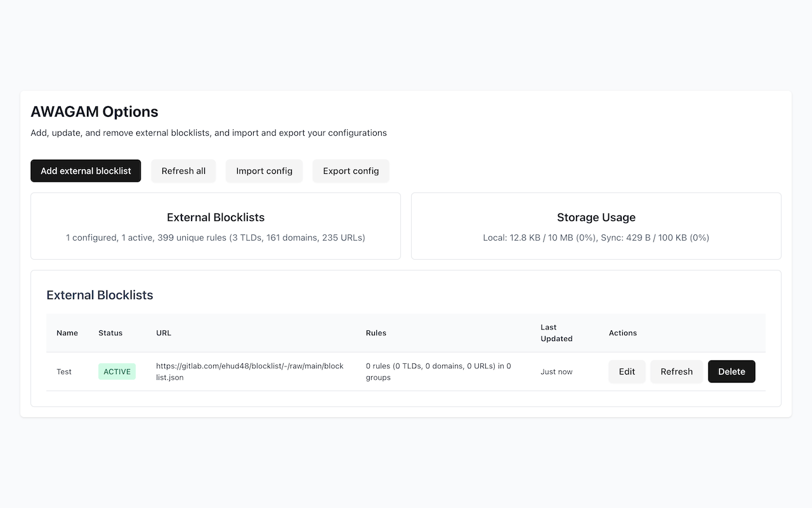812x508 pixels.
Task: Click the Storage Usage card
Action: pyautogui.click(x=596, y=225)
